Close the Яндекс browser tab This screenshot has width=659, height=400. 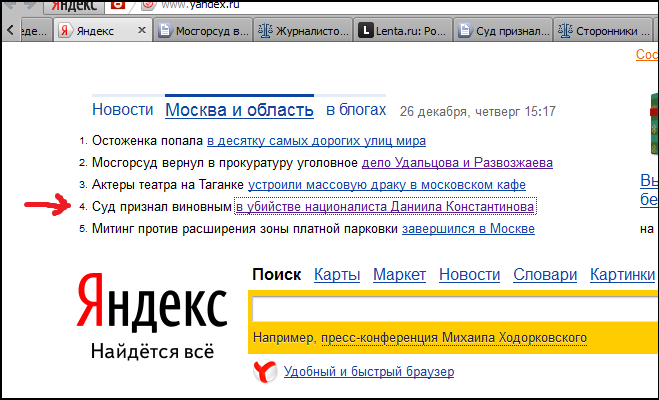(x=141, y=31)
